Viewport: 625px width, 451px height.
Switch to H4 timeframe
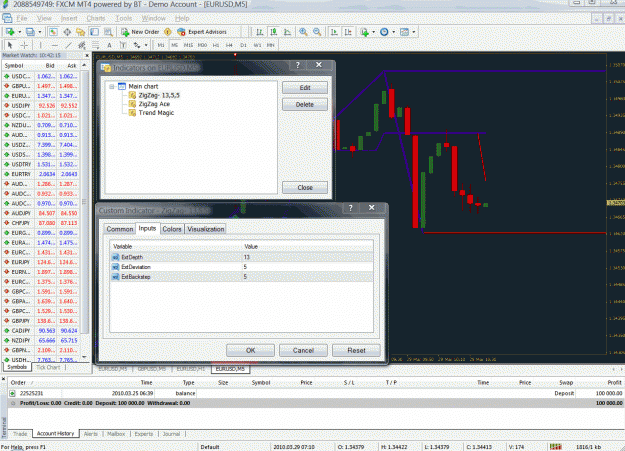click(229, 45)
